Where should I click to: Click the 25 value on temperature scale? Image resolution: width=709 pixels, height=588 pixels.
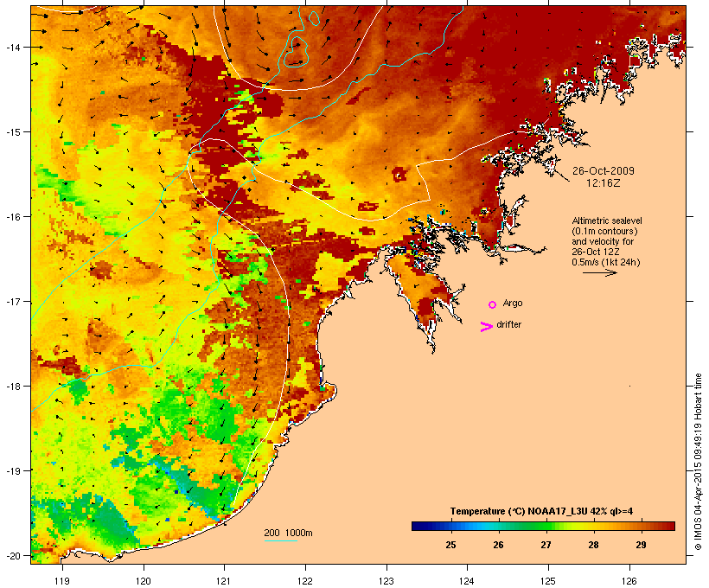pos(450,545)
